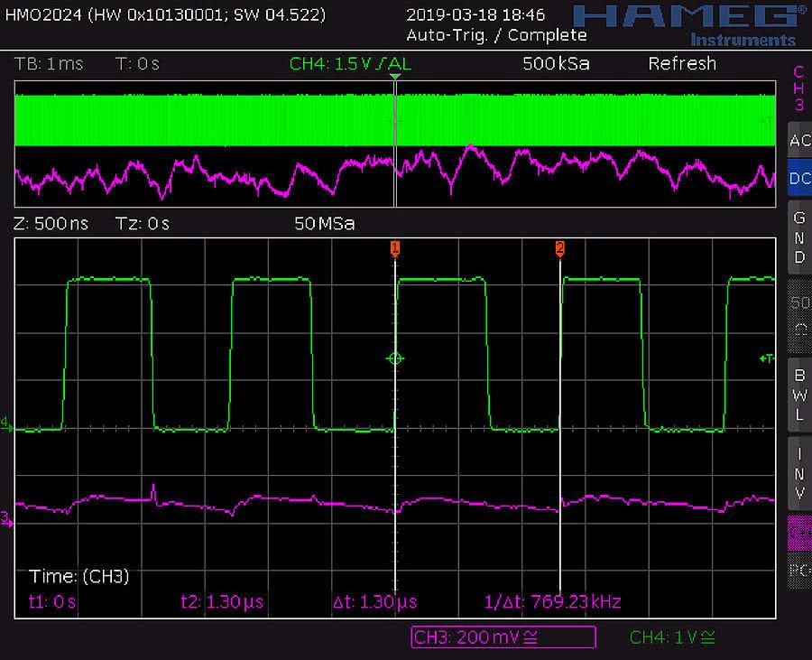Click the 1/Δt 769.23 kHz readout
812x660 pixels.
[x=553, y=601]
